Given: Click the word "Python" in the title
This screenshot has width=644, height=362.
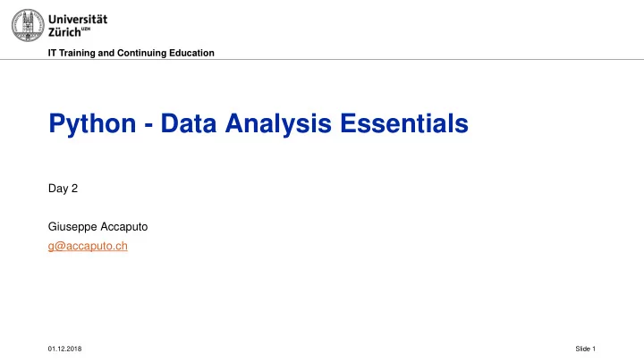Looking at the screenshot, I should [x=92, y=124].
